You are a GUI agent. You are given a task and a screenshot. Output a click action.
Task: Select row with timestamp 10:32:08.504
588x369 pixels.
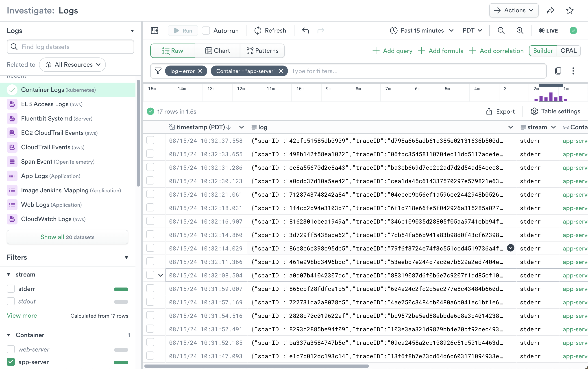[x=150, y=275]
